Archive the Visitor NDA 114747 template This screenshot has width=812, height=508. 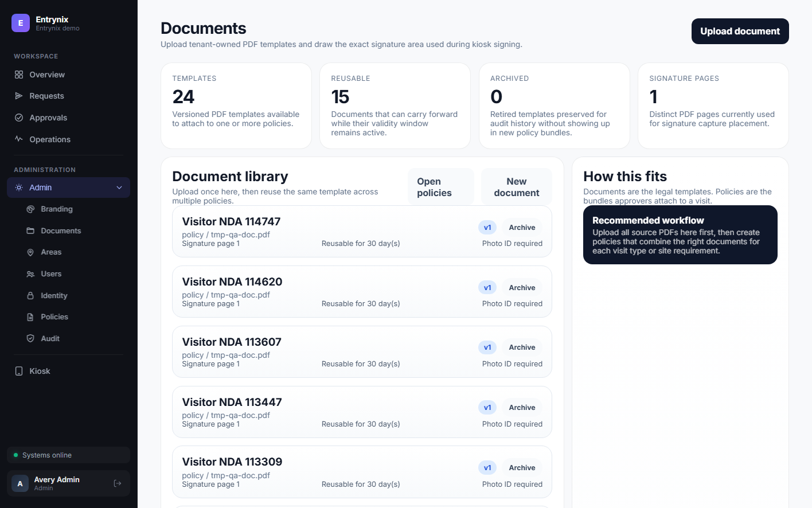(x=522, y=227)
